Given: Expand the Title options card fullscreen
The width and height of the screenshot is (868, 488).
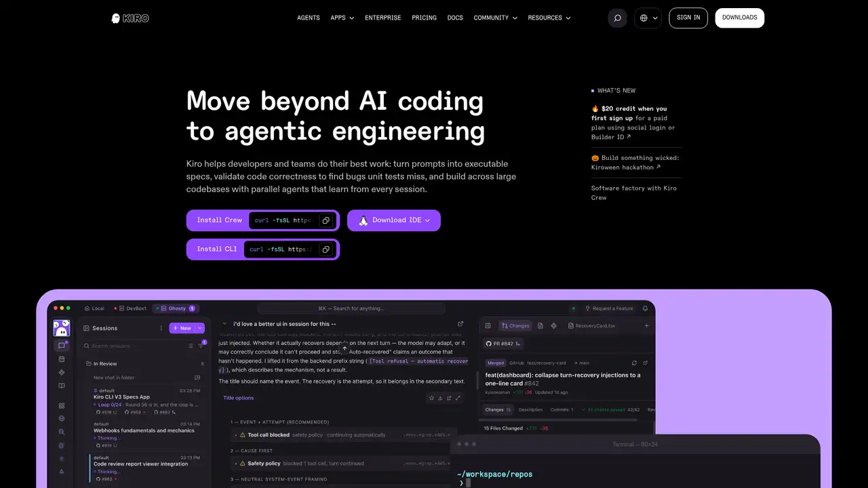Looking at the screenshot, I should (458, 398).
